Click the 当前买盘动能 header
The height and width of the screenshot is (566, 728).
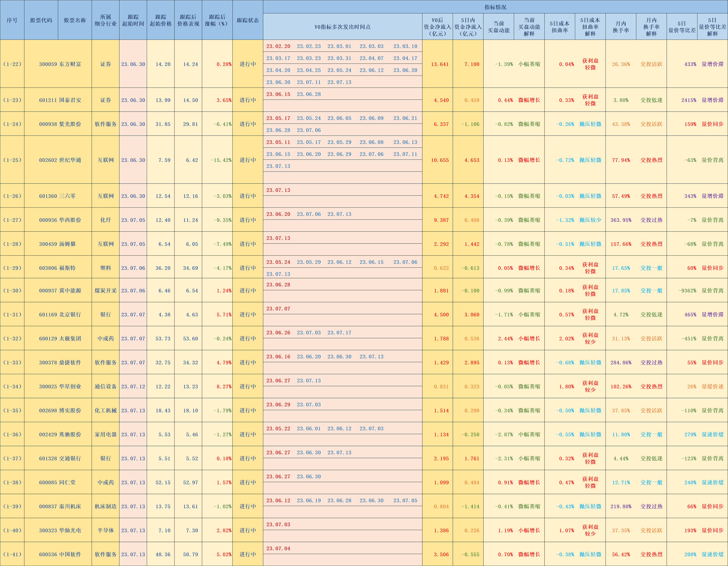click(499, 27)
